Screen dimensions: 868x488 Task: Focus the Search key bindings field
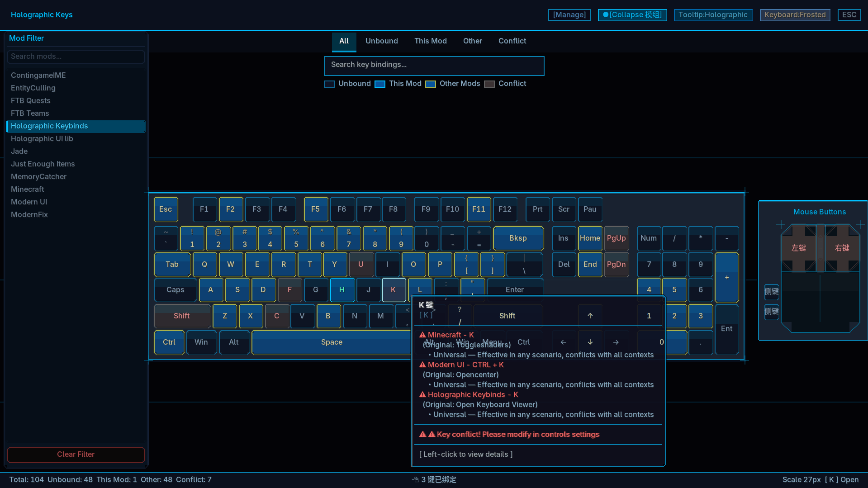(x=434, y=66)
